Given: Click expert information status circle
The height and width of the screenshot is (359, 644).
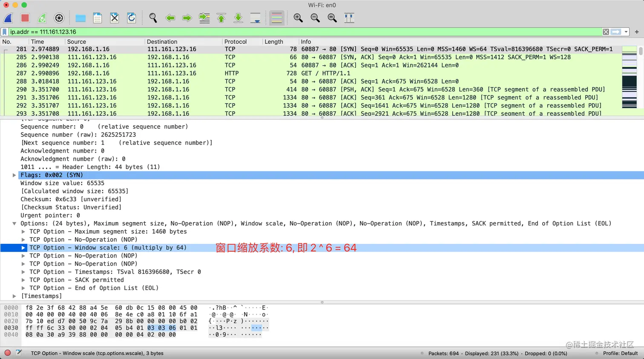Looking at the screenshot, I should [7, 353].
